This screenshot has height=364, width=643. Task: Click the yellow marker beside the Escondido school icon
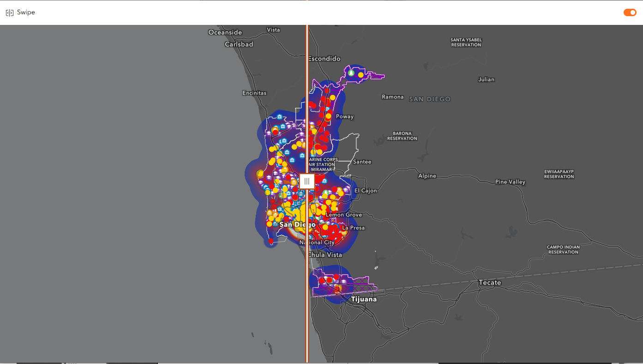361,75
